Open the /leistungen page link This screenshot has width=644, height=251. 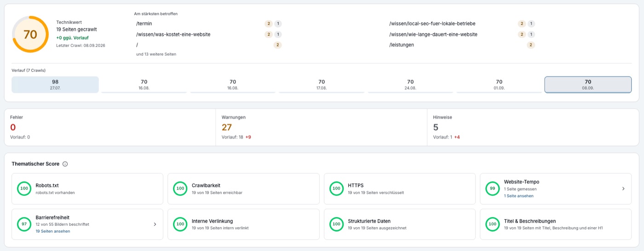(402, 45)
